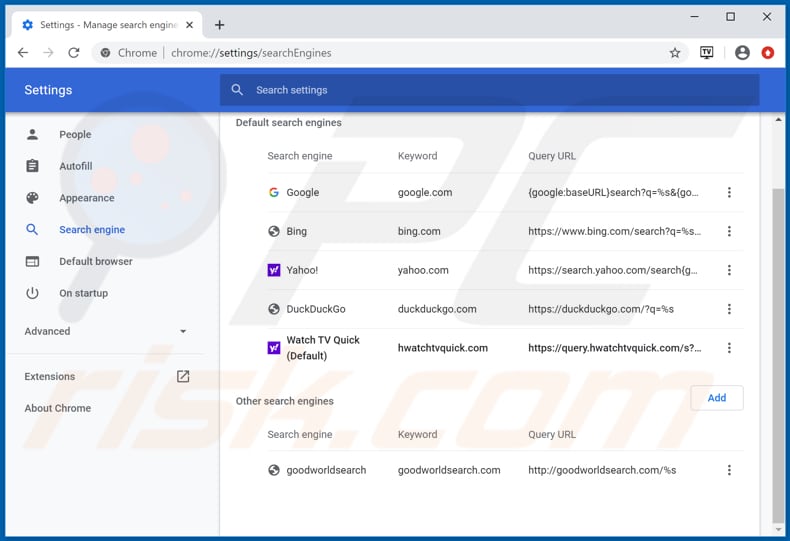Open more actions for Bing engine

point(729,231)
